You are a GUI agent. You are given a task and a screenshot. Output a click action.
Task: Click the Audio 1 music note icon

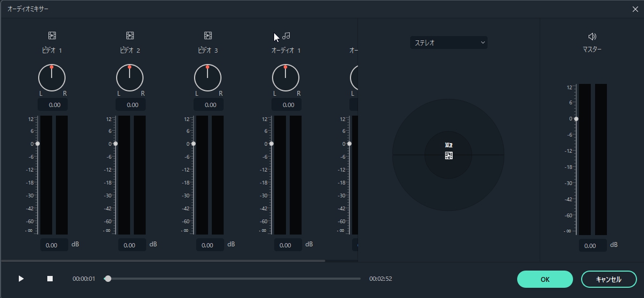tap(286, 36)
